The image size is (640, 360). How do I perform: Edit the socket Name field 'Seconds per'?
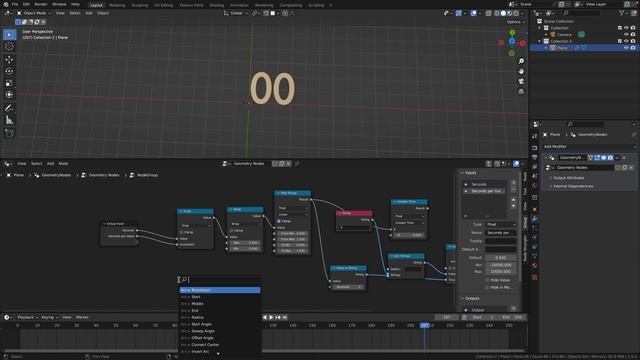click(500, 233)
